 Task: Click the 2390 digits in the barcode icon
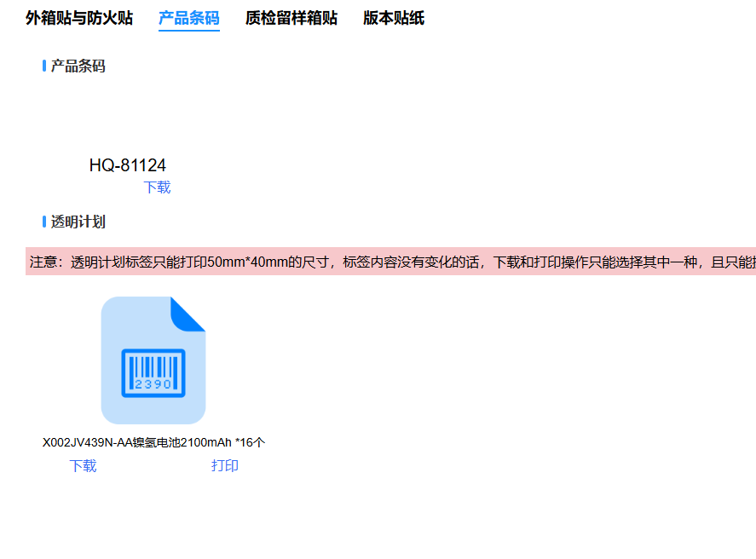coord(153,384)
